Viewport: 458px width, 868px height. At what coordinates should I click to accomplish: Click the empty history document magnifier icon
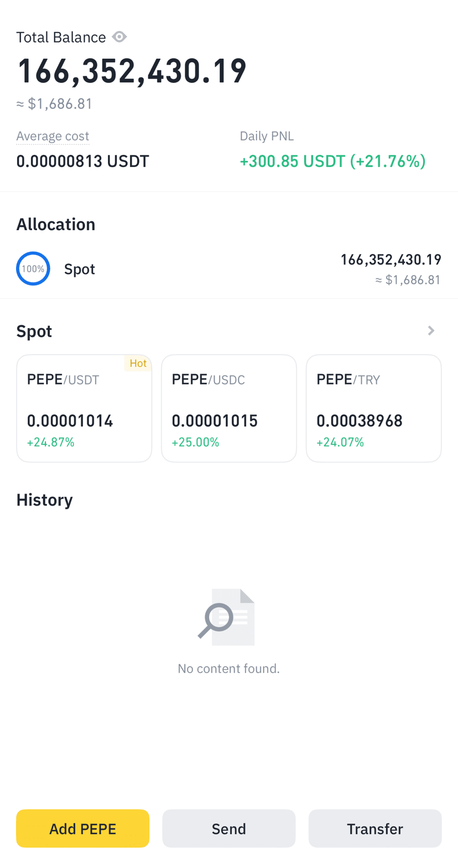coord(227,617)
